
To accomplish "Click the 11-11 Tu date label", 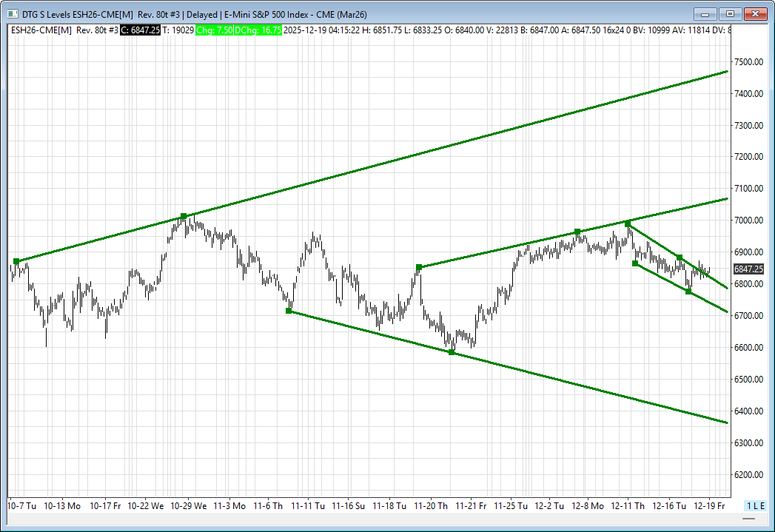I will [x=308, y=506].
